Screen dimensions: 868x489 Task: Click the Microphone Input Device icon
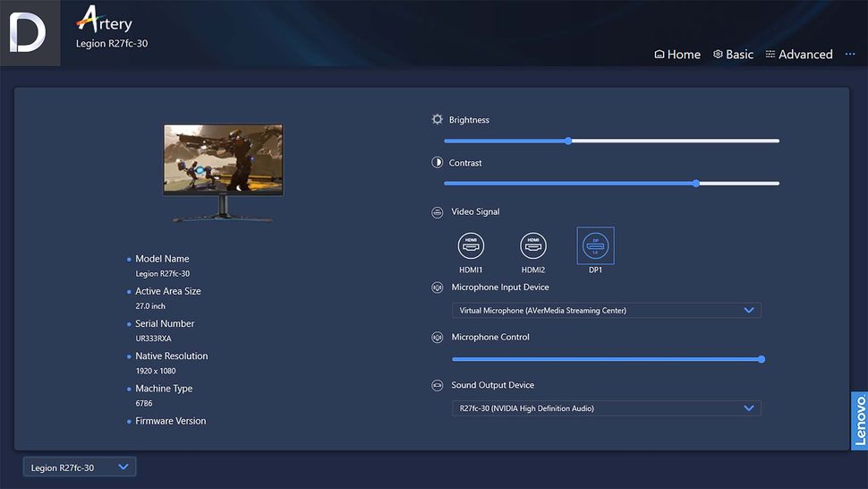(x=438, y=287)
